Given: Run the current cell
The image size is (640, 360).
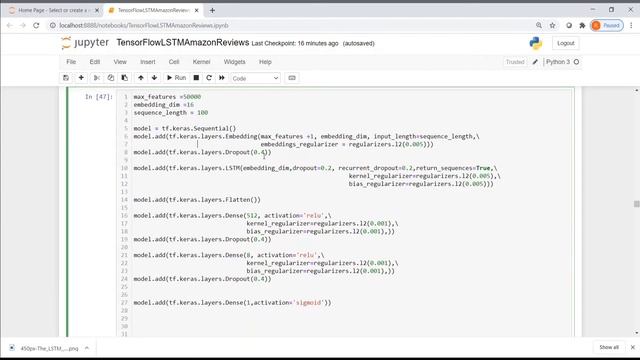Looking at the screenshot, I should pyautogui.click(x=176, y=78).
